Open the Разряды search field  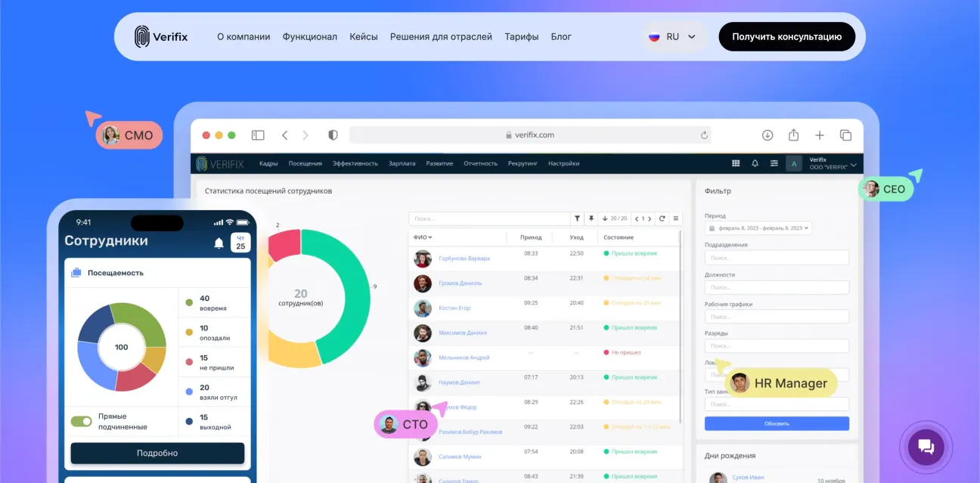coord(777,346)
